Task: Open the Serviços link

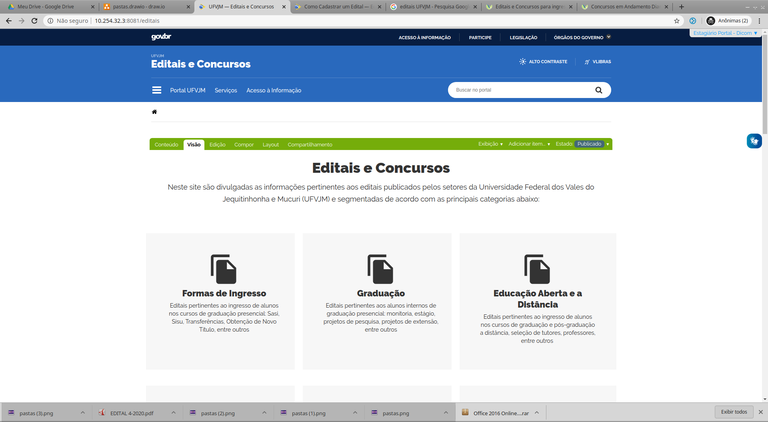Action: point(225,90)
